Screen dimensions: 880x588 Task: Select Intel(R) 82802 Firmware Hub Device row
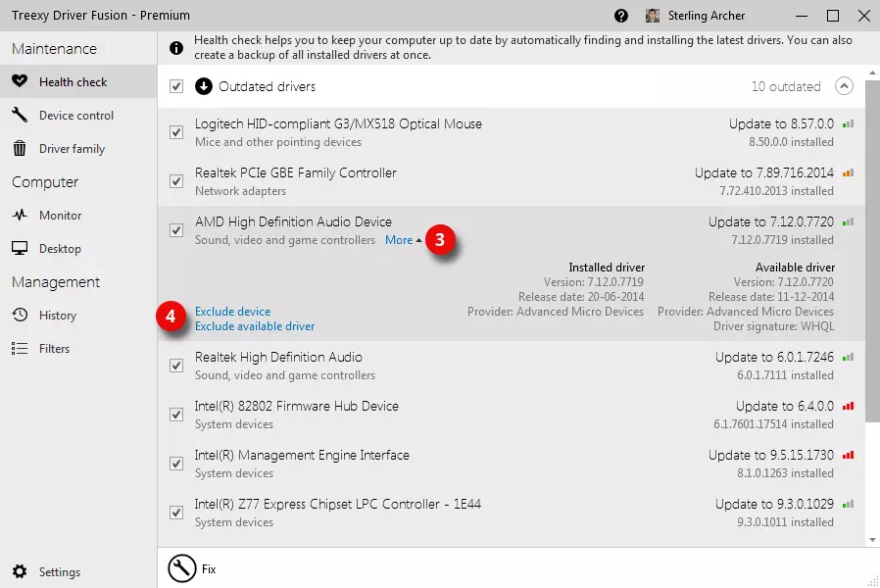pos(512,415)
